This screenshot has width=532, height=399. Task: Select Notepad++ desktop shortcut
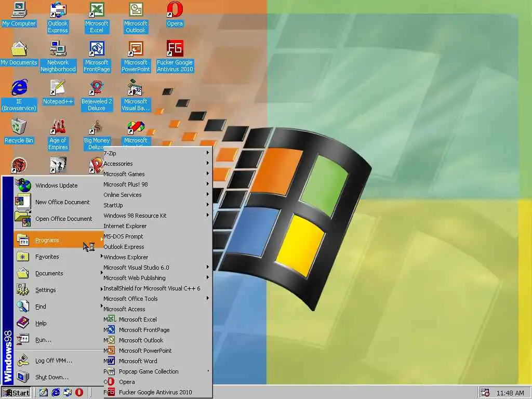[x=58, y=92]
